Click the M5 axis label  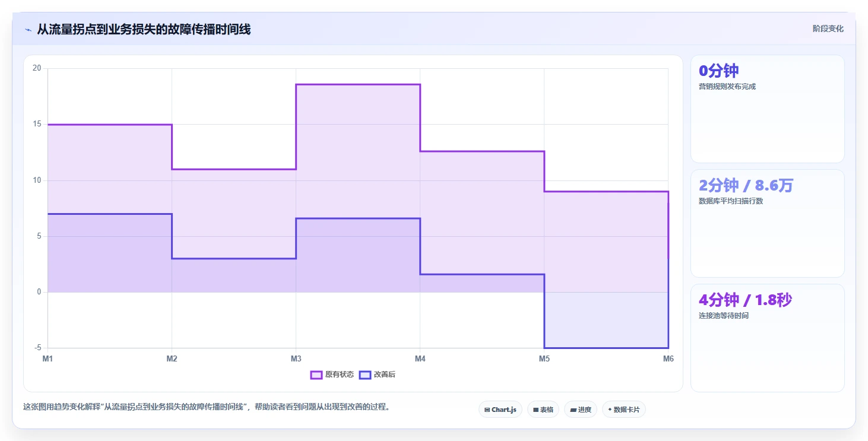544,358
